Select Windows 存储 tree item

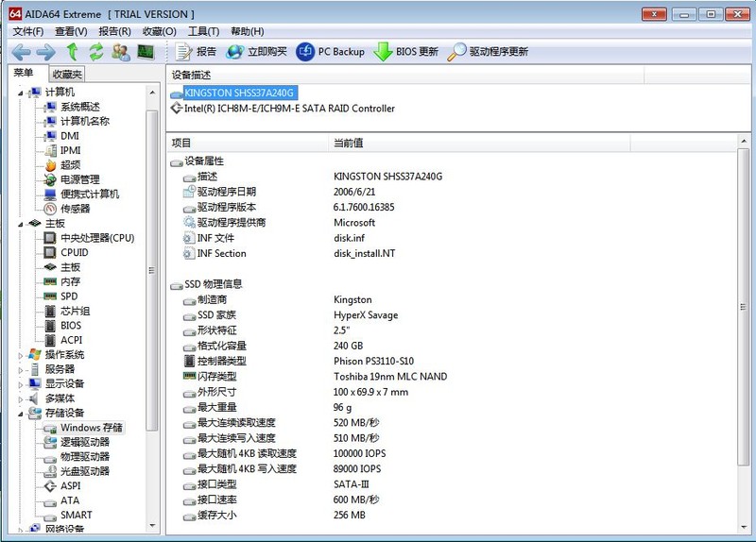point(83,428)
